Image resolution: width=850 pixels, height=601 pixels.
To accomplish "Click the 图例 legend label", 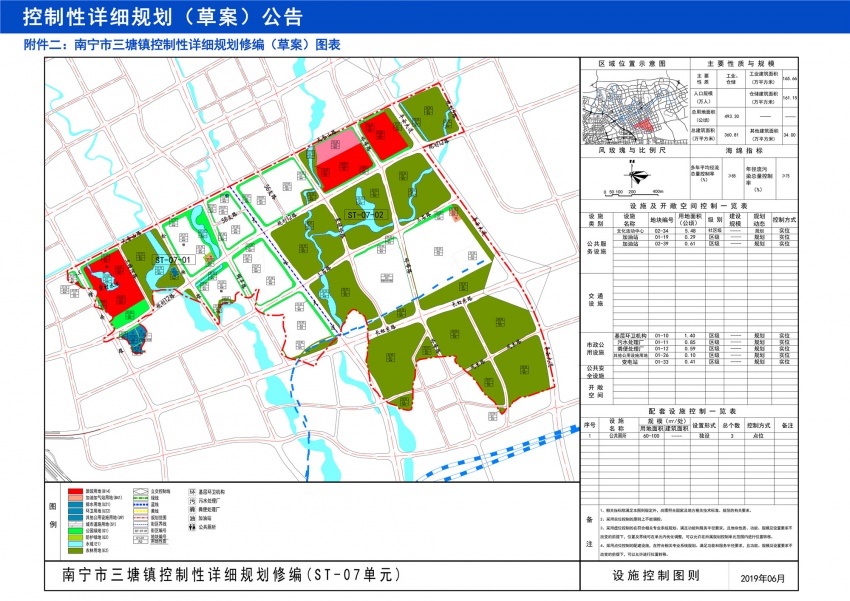I will [53, 515].
